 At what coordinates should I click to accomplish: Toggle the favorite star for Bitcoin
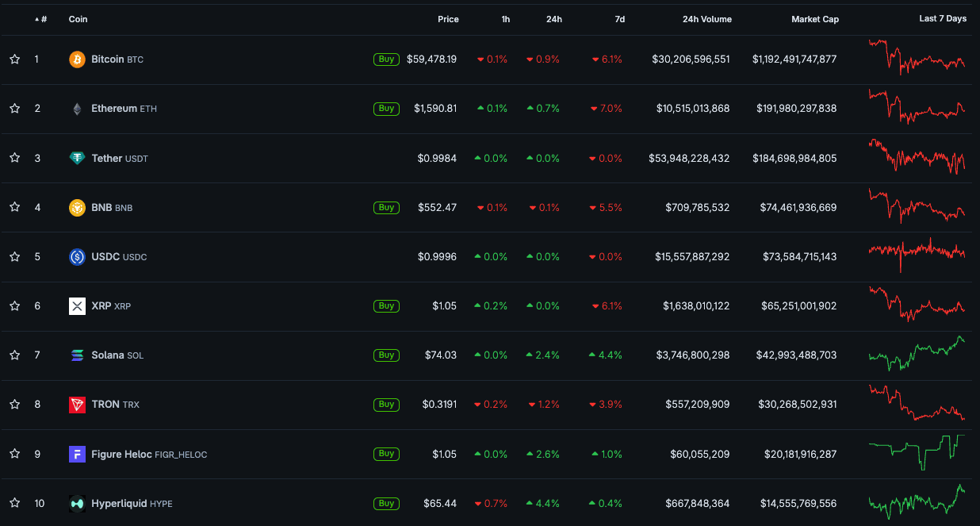click(14, 60)
